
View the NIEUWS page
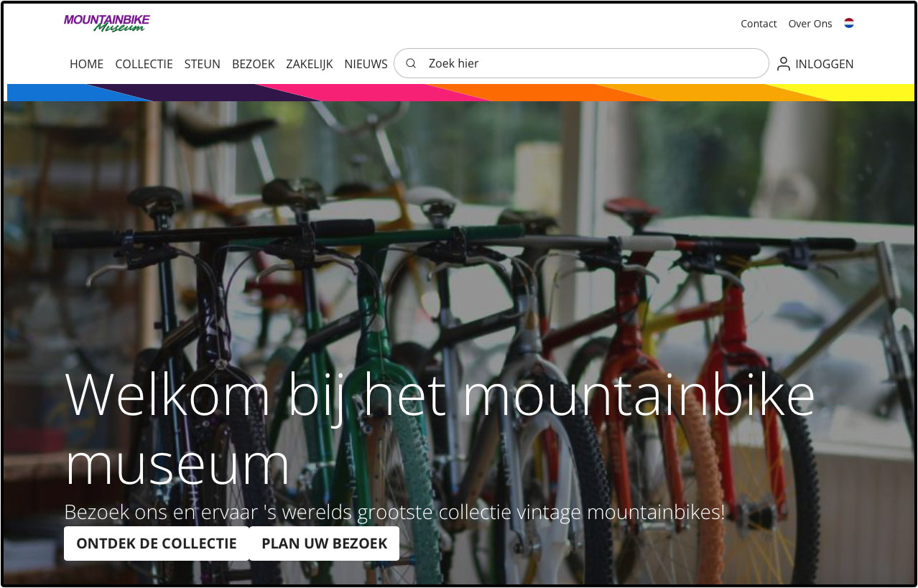(366, 64)
